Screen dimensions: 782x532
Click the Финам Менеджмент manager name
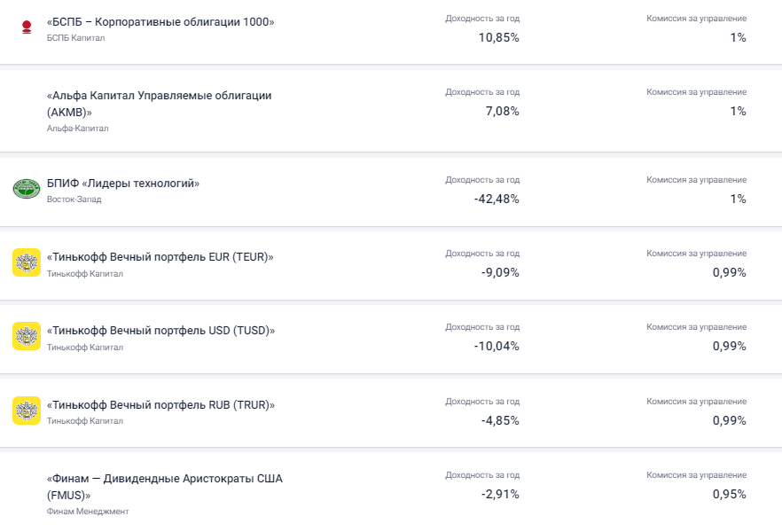click(x=88, y=512)
